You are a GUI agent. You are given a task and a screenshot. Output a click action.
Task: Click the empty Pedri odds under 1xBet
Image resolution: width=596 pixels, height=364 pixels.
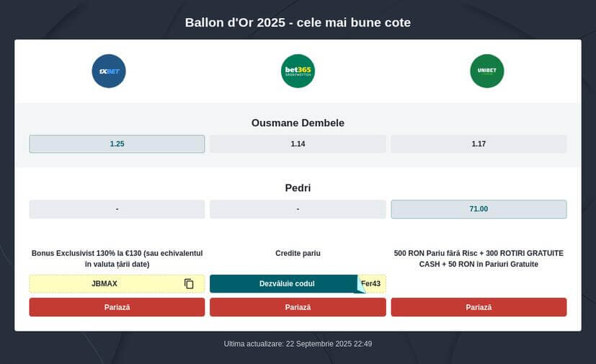pyautogui.click(x=117, y=209)
